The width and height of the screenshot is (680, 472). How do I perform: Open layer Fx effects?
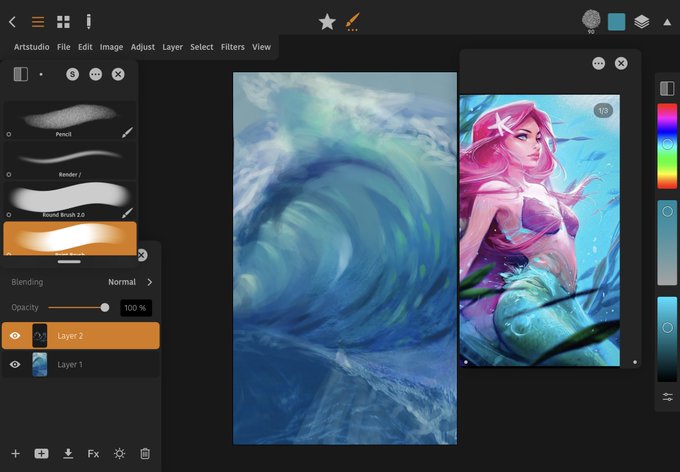[x=93, y=454]
